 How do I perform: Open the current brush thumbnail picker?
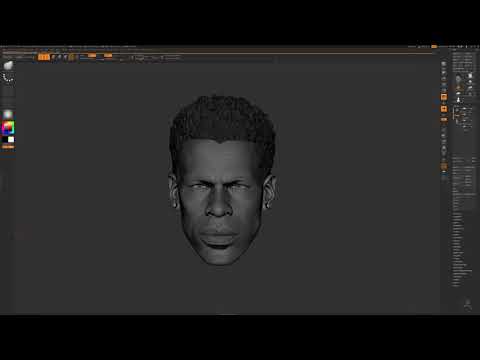8,66
